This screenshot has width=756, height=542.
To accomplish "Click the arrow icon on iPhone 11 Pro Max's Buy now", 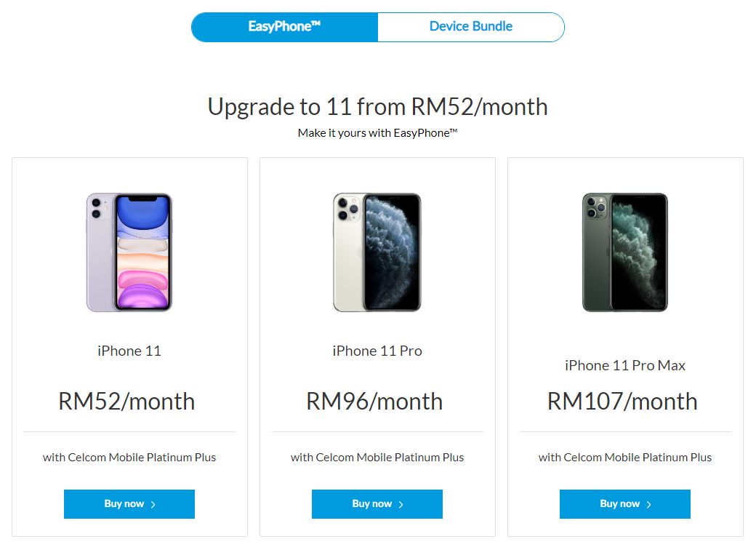I will [649, 504].
